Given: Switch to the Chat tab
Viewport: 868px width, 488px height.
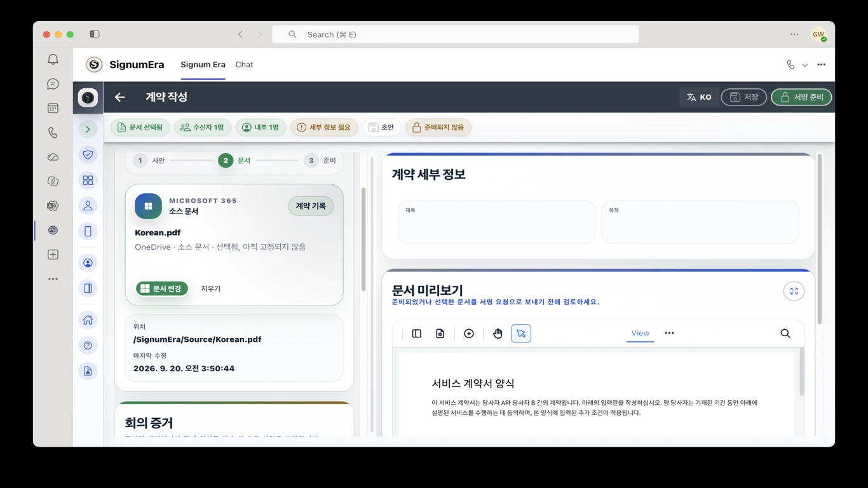Looking at the screenshot, I should tap(244, 65).
